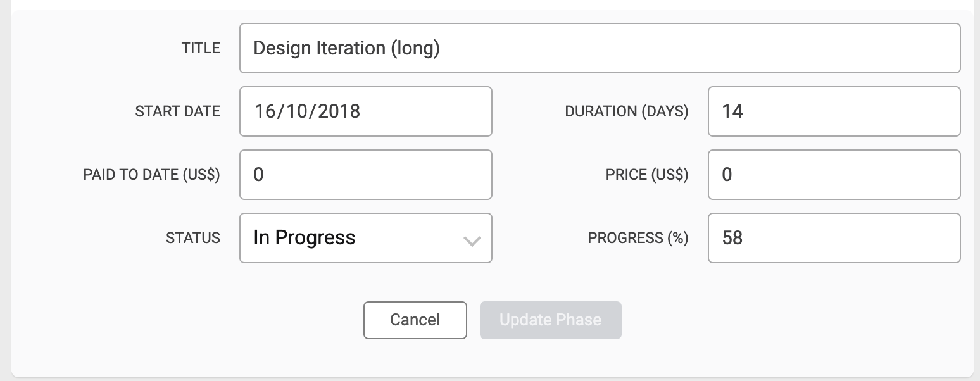The width and height of the screenshot is (980, 381).
Task: Click the DURATION (DAYS) label
Action: pos(626,111)
